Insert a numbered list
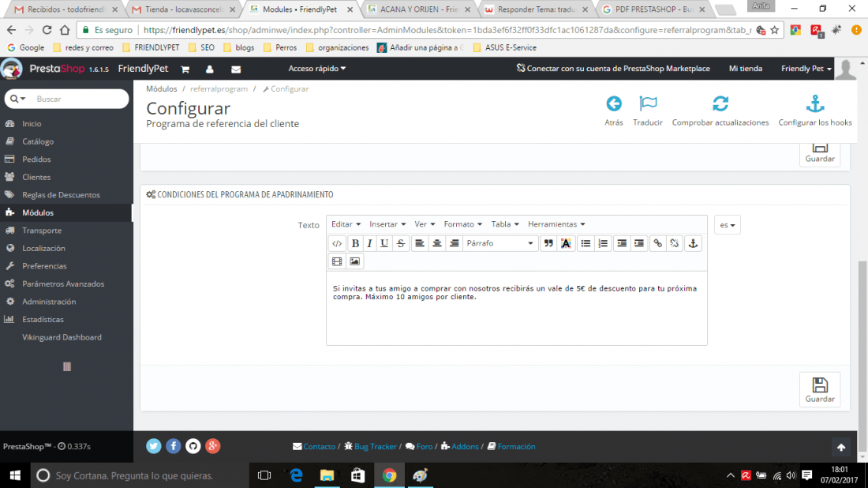 pos(603,243)
